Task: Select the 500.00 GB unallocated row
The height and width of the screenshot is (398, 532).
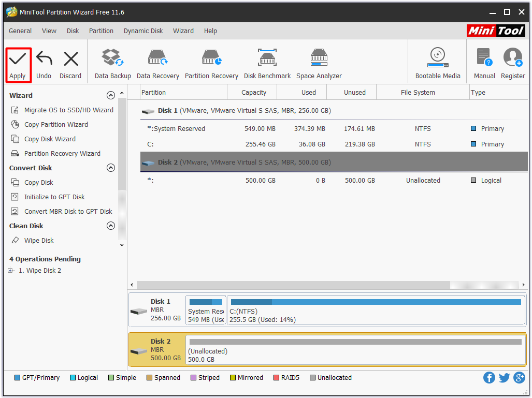Action: [334, 180]
